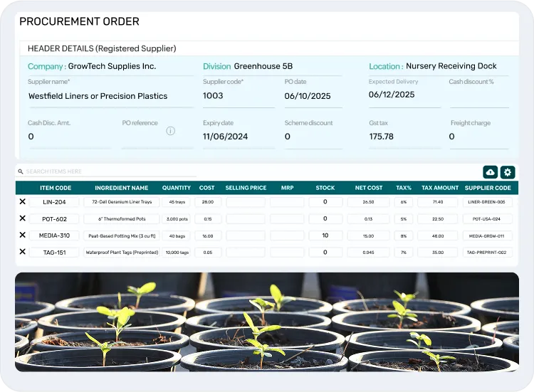534x392 pixels.
Task: Click the 28.00 cost cell
Action: click(x=208, y=202)
